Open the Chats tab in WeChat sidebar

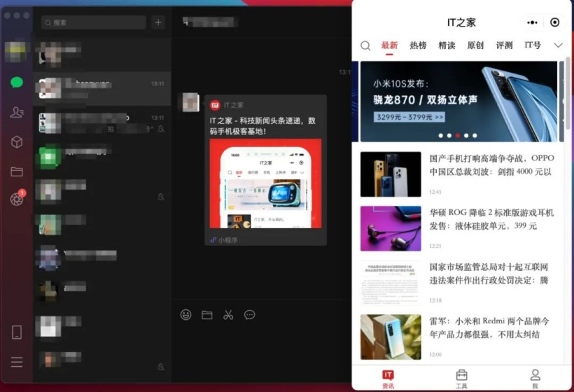tap(17, 83)
